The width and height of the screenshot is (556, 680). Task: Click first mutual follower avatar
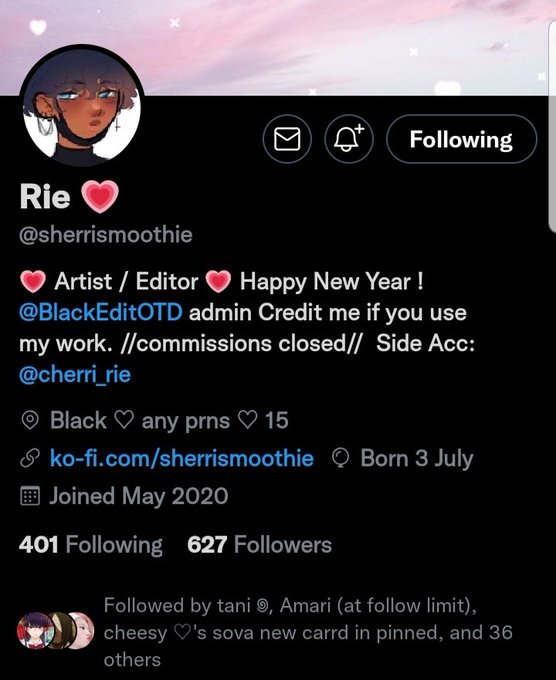(35, 631)
